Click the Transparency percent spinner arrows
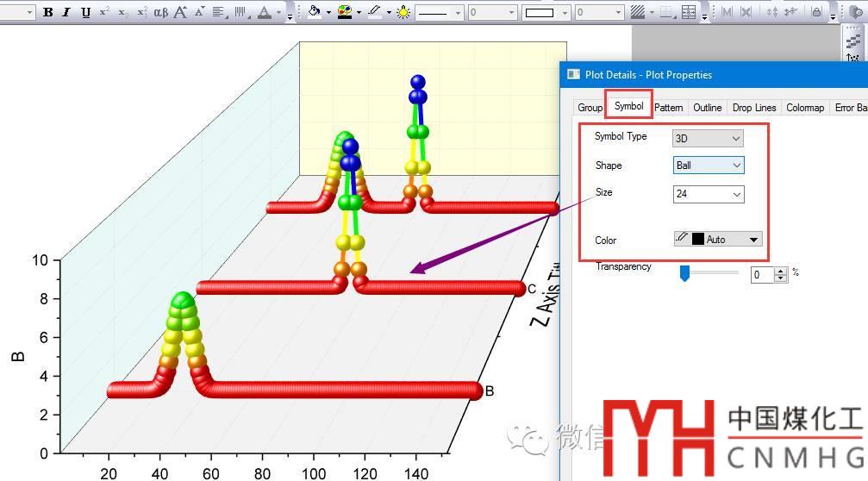Image resolution: width=868 pixels, height=481 pixels. [781, 274]
